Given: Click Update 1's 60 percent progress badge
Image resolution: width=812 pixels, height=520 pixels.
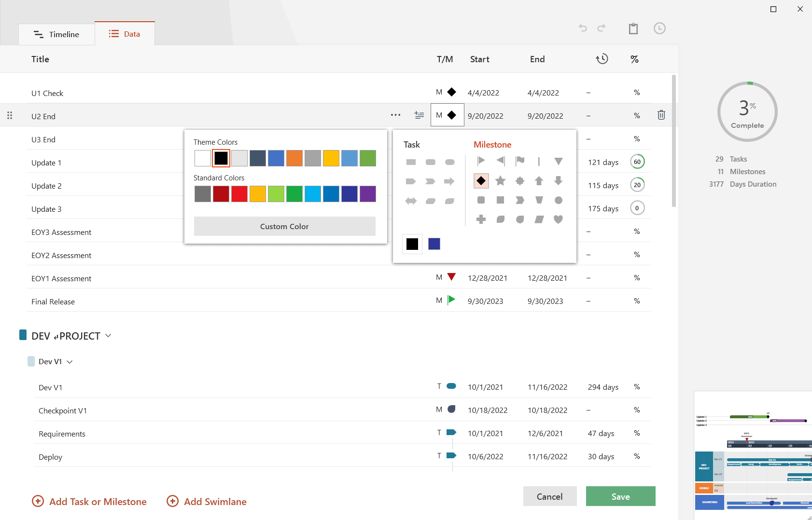Looking at the screenshot, I should click(637, 162).
